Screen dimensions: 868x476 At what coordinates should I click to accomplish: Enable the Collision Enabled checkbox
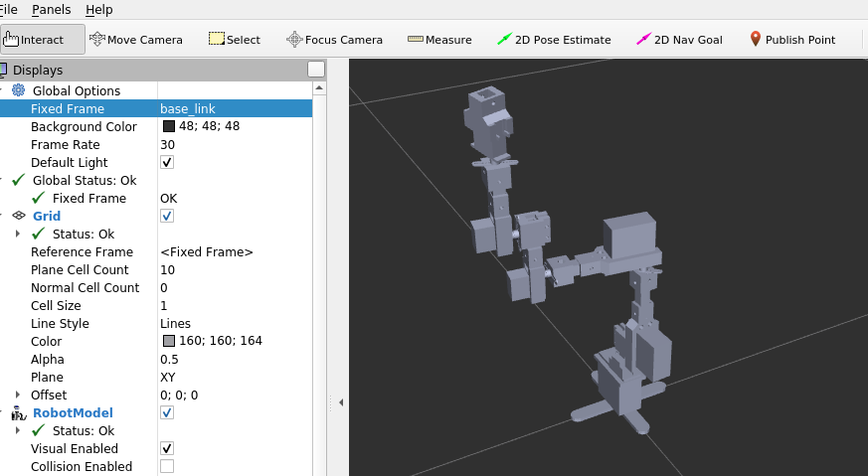[x=167, y=466]
